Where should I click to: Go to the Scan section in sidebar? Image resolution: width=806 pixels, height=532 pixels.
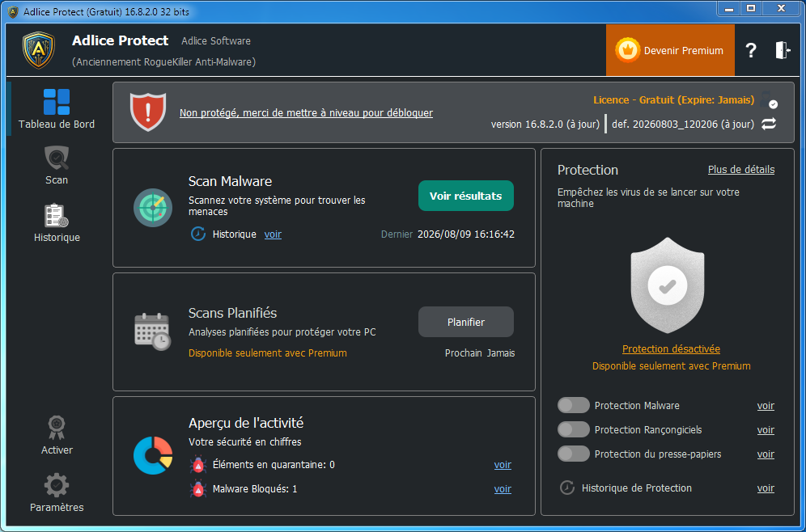click(x=57, y=166)
